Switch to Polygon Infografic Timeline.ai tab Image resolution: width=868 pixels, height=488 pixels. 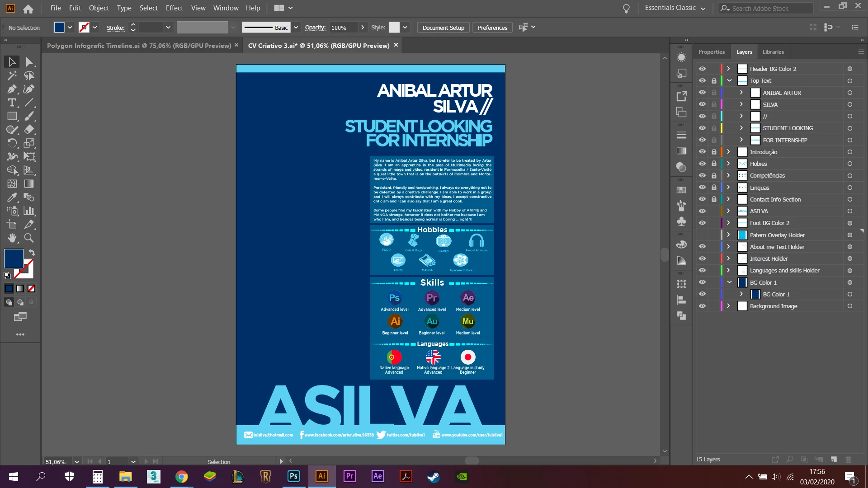click(139, 46)
